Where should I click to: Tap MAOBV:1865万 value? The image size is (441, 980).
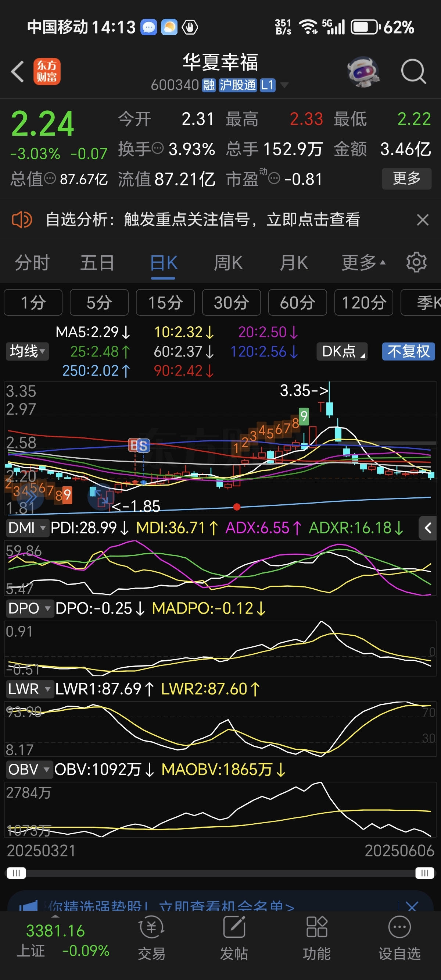[x=223, y=769]
